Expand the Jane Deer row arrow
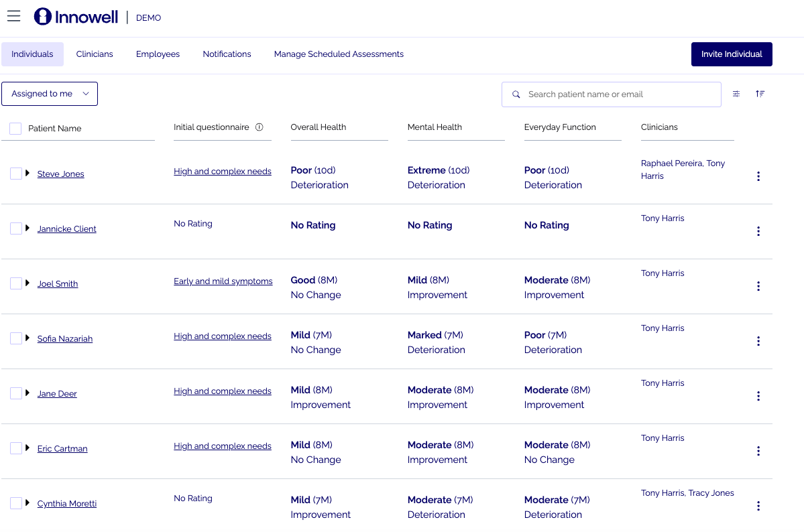 tap(27, 392)
